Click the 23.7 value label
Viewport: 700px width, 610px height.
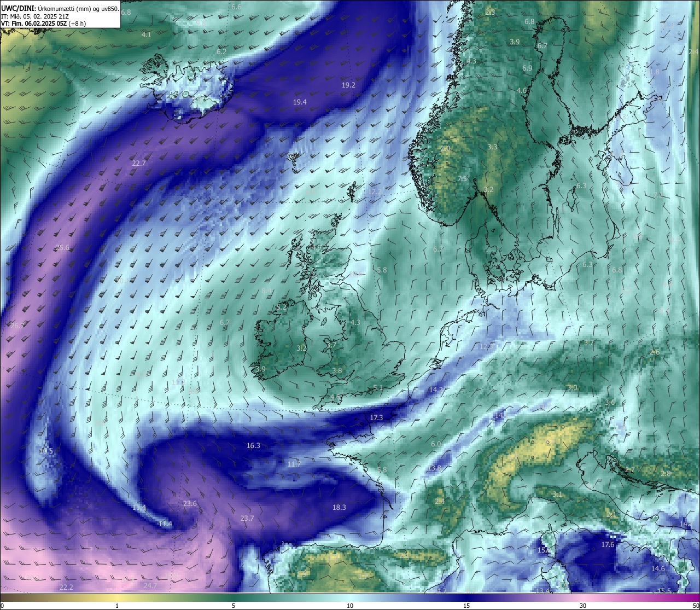click(x=247, y=518)
